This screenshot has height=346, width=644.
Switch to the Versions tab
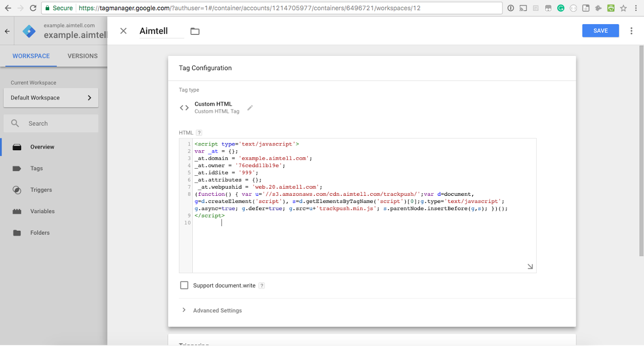[83, 56]
